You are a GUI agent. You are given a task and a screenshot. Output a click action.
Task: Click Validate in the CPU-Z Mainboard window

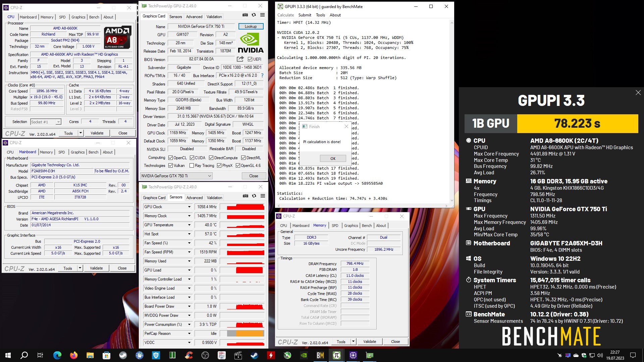tap(96, 268)
